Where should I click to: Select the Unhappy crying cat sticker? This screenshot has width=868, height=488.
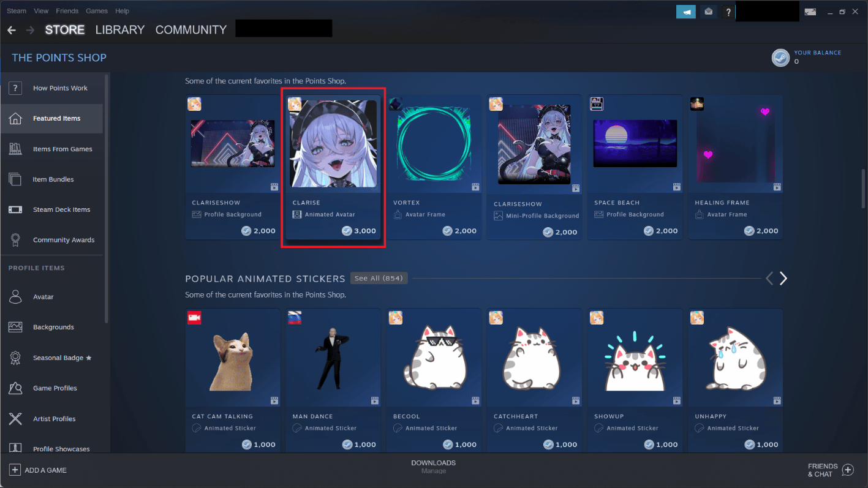(735, 380)
